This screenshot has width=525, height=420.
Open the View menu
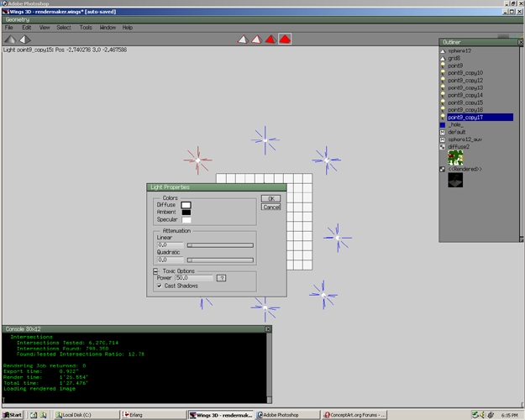pyautogui.click(x=45, y=28)
